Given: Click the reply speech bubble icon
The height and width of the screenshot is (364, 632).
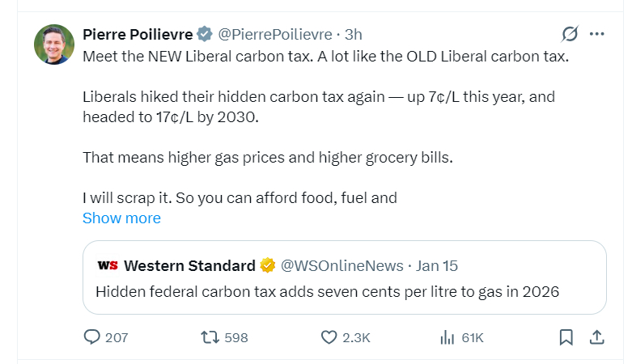Looking at the screenshot, I should click(93, 337).
